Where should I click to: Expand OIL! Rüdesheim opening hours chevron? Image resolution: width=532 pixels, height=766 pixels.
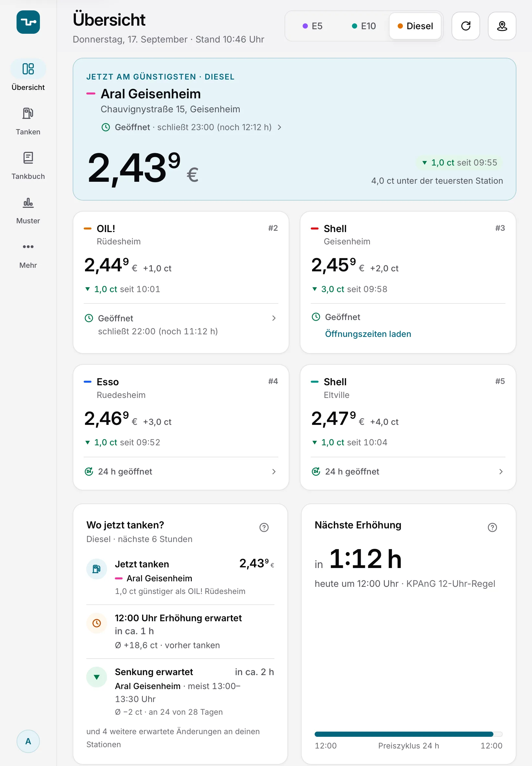[274, 318]
